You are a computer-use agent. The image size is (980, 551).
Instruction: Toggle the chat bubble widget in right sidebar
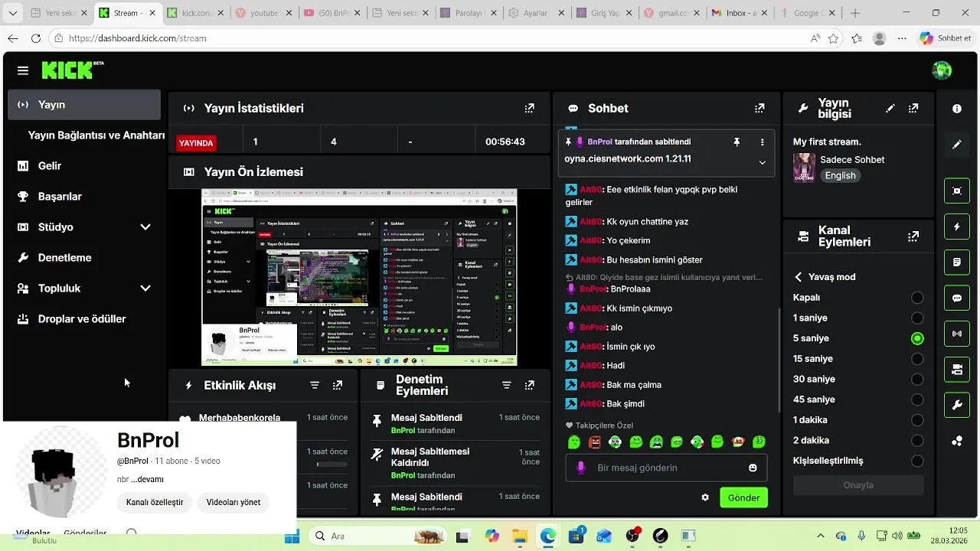tap(957, 298)
